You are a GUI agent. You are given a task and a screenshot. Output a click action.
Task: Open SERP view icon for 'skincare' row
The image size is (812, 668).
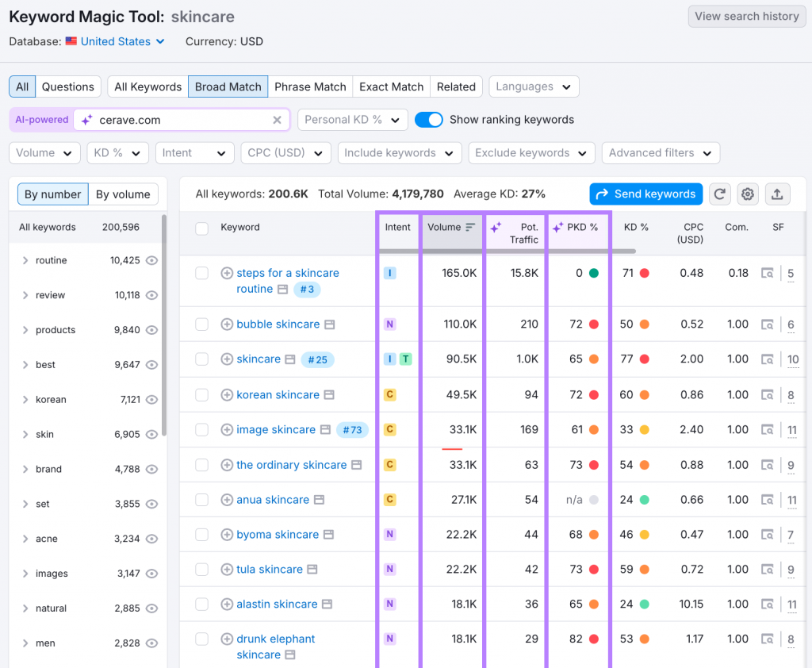tap(767, 359)
